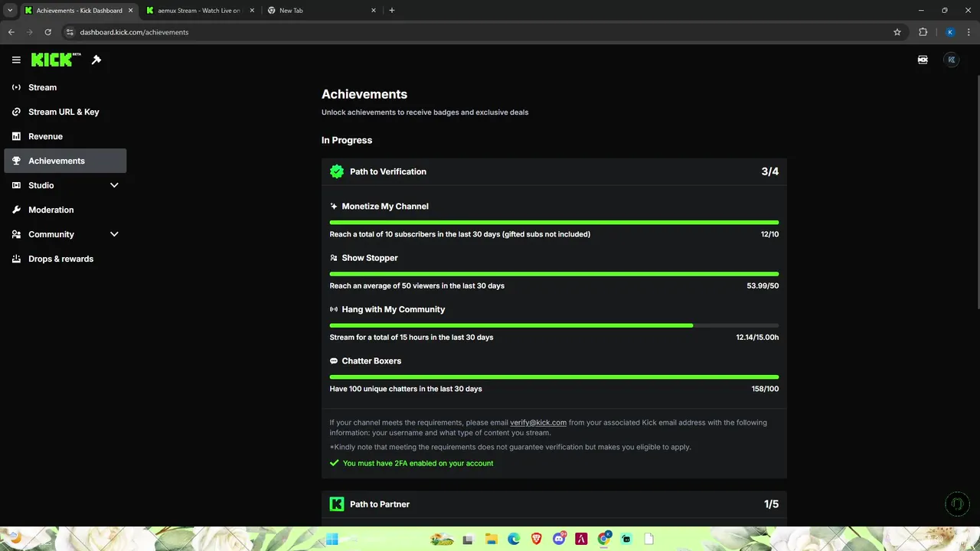The height and width of the screenshot is (551, 980).
Task: Click the Path to Verification 3/4 counter
Action: pyautogui.click(x=770, y=171)
